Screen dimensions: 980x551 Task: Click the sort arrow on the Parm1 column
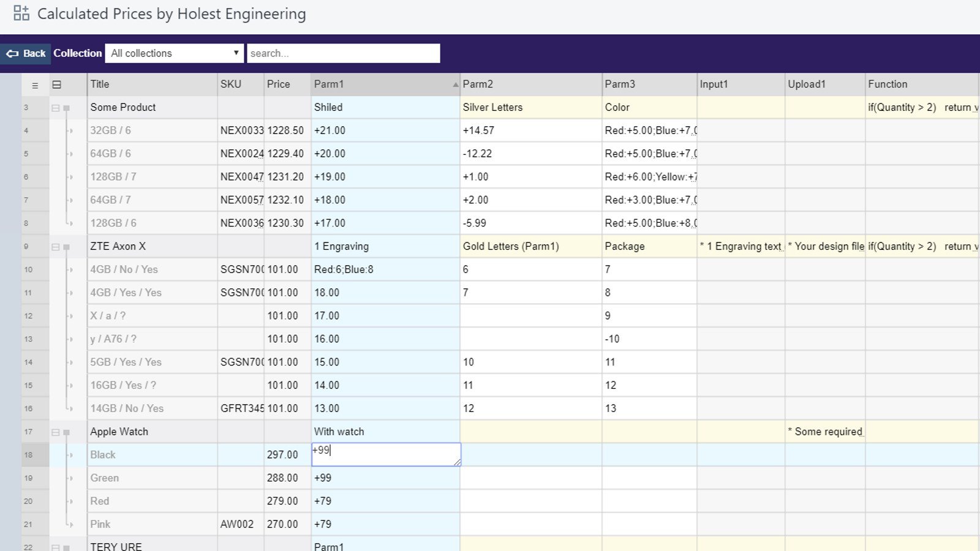pyautogui.click(x=456, y=84)
